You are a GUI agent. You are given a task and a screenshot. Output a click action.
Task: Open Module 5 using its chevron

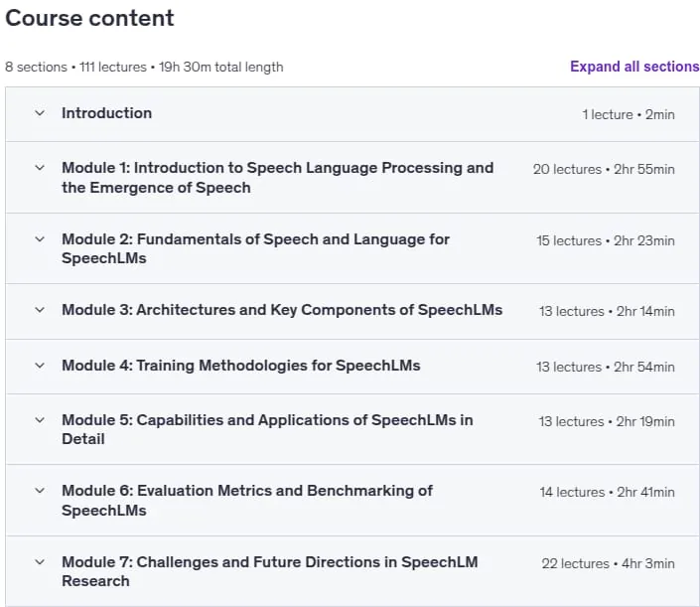point(40,420)
